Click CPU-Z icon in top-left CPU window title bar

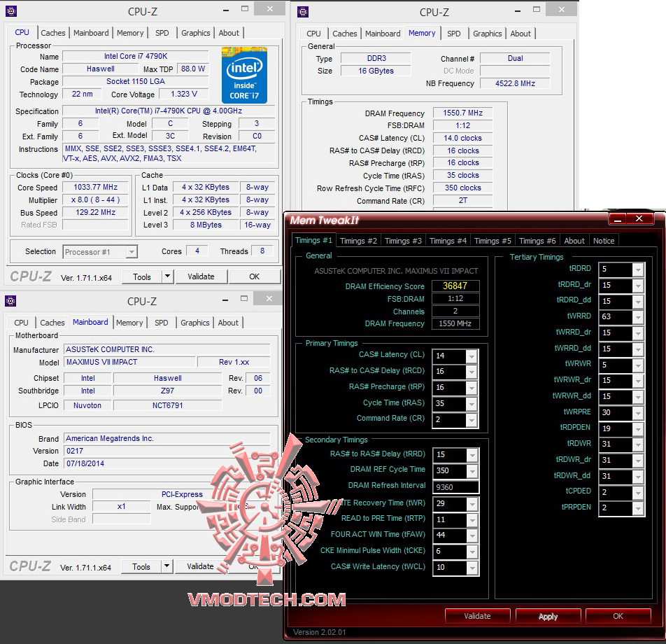point(11,11)
